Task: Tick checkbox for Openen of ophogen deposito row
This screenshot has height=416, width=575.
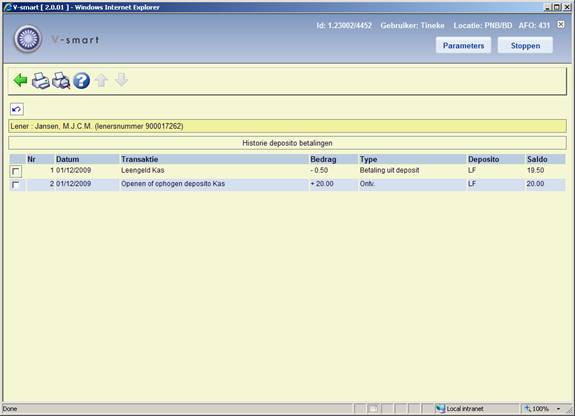Action: (x=16, y=185)
